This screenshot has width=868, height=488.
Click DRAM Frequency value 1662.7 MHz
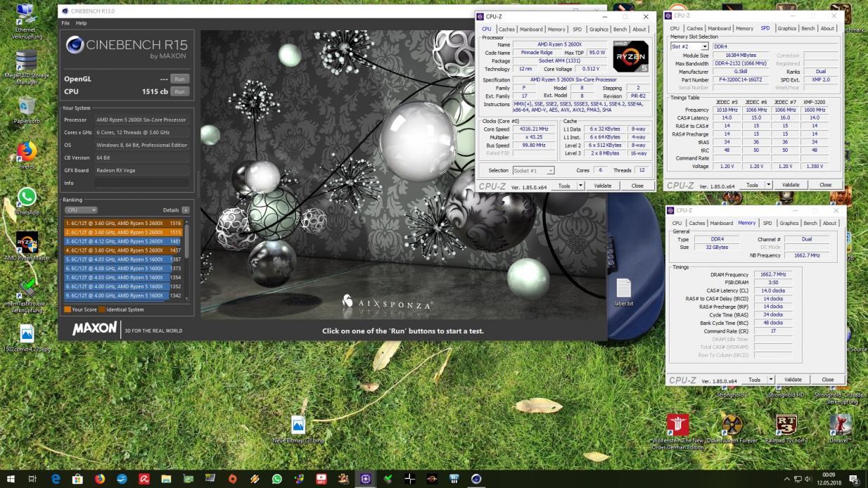click(772, 274)
